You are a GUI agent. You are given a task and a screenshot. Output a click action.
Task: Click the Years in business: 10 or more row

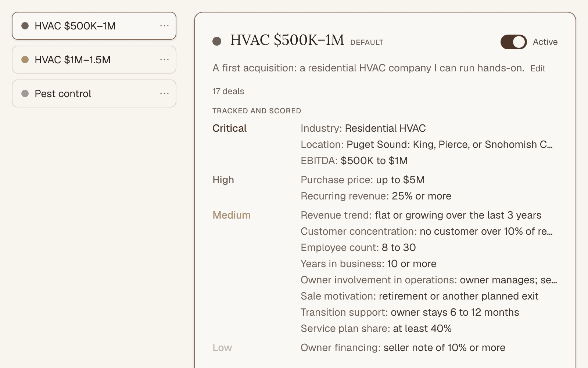[x=369, y=264]
